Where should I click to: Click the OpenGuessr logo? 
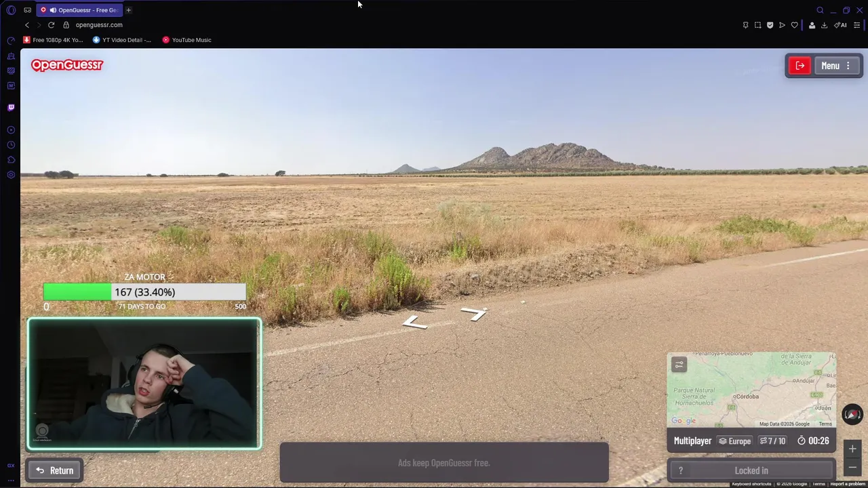pyautogui.click(x=66, y=65)
